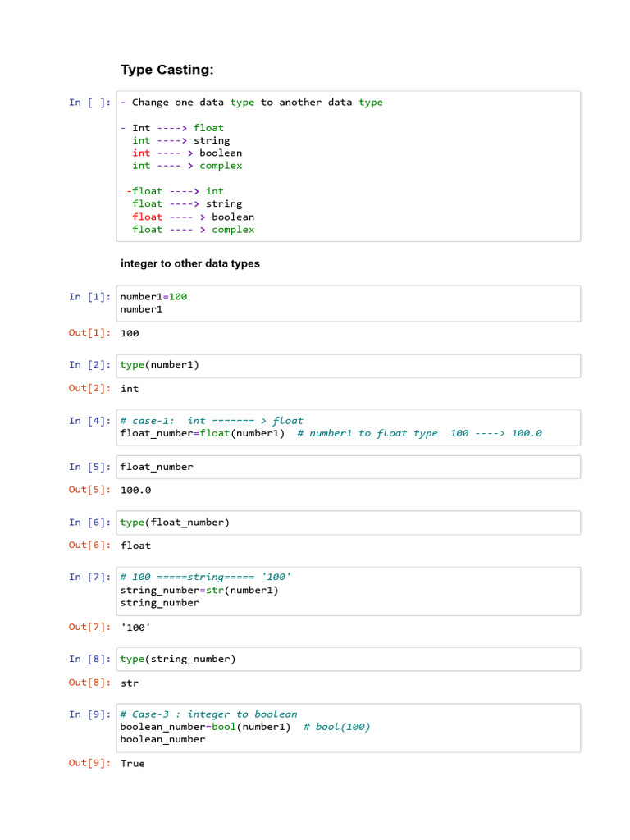
Task: Click the 'In [2]:' prompt label
Action: 89,365
